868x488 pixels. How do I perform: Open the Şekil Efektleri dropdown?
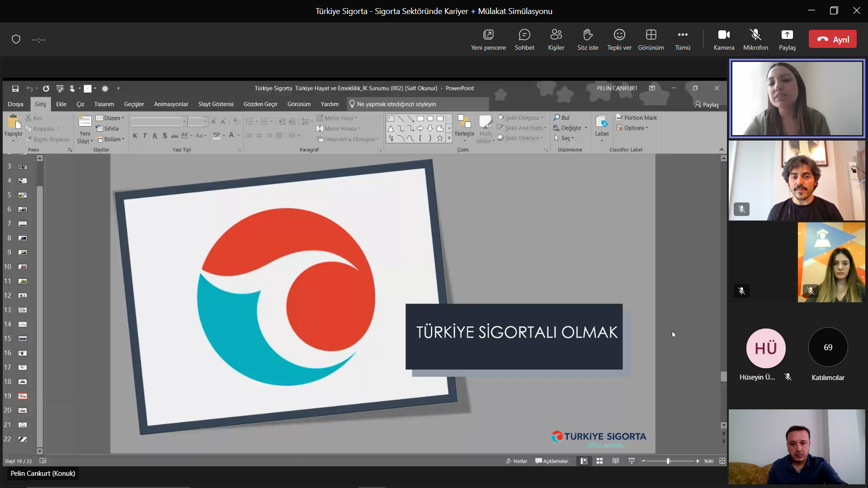[x=520, y=138]
